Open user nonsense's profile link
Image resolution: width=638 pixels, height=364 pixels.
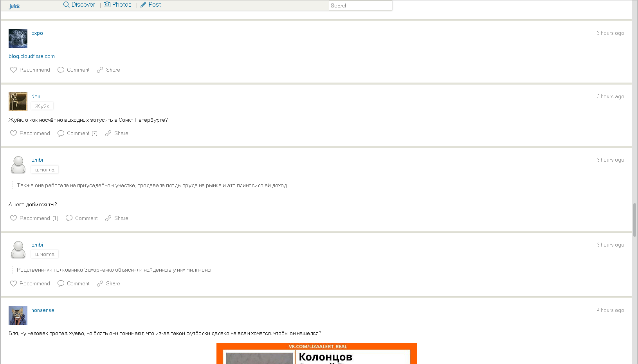(x=43, y=310)
